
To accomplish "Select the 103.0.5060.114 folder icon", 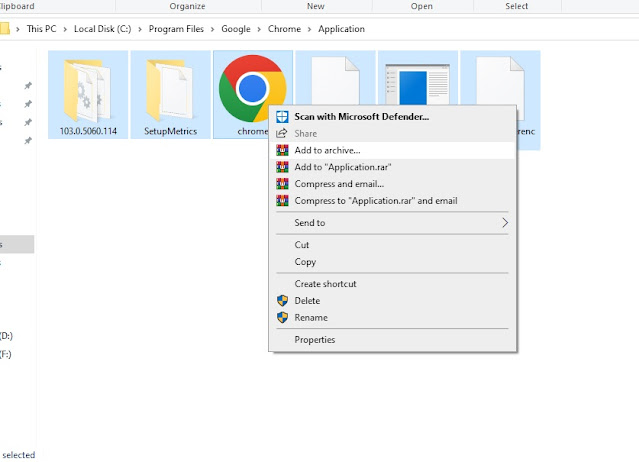I will pyautogui.click(x=87, y=90).
